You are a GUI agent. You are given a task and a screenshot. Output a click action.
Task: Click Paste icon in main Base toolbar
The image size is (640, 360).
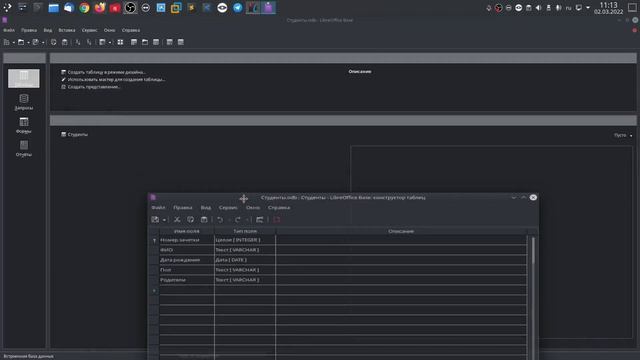point(64,42)
